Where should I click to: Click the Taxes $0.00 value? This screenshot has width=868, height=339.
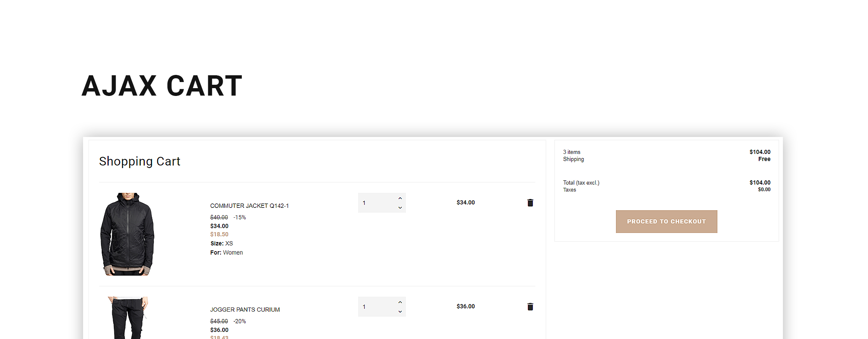tap(764, 190)
